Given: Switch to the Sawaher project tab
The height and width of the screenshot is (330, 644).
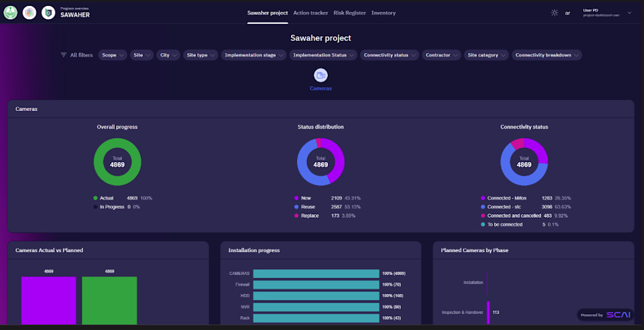Looking at the screenshot, I should (x=268, y=13).
